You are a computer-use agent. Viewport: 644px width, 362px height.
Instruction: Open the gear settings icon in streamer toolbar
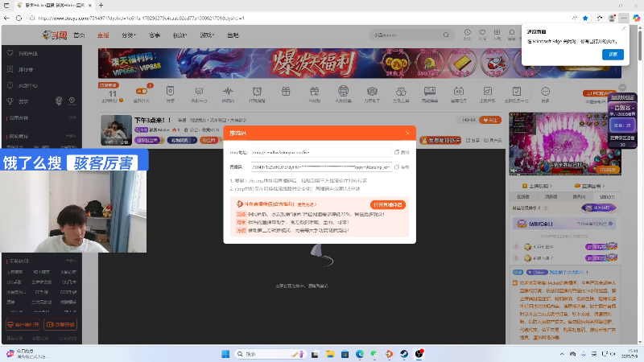372,91
